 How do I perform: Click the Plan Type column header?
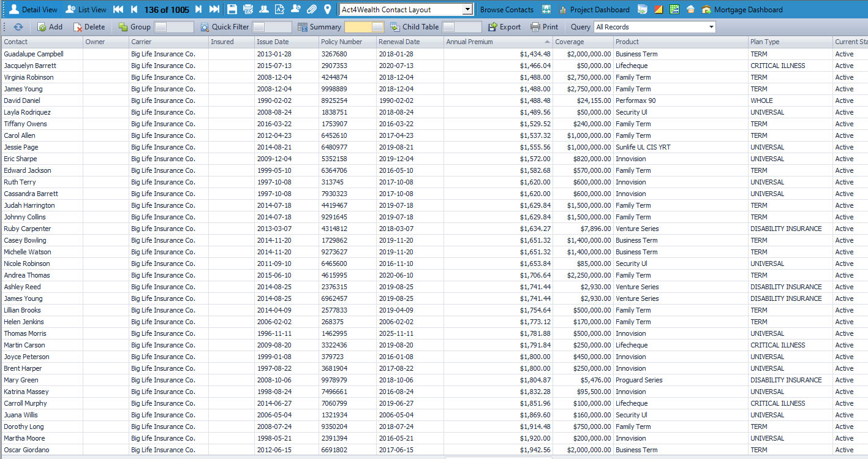(x=790, y=42)
